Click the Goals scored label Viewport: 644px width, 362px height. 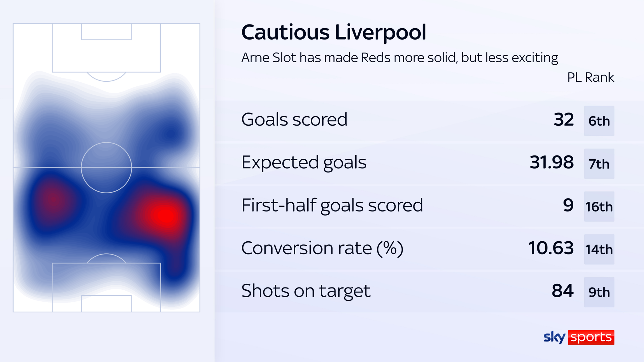[294, 119]
